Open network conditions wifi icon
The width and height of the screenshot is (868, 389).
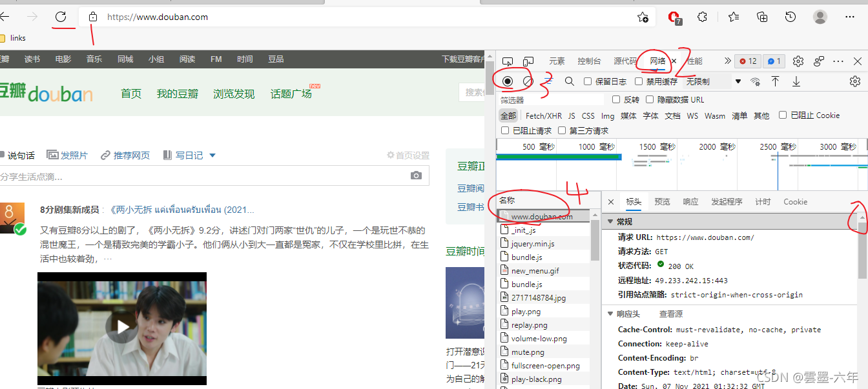[755, 81]
